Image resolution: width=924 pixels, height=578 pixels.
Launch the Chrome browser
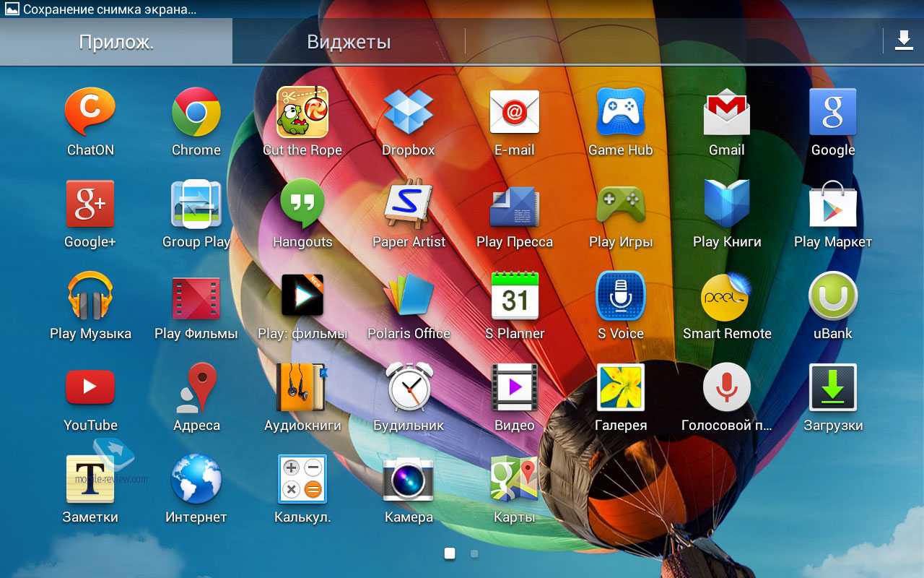(196, 112)
